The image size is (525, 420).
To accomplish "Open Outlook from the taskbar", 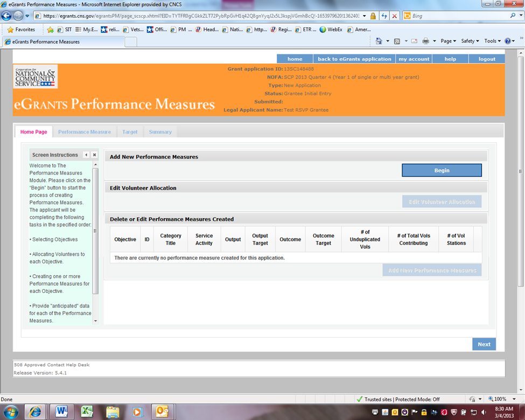I will click(x=162, y=412).
